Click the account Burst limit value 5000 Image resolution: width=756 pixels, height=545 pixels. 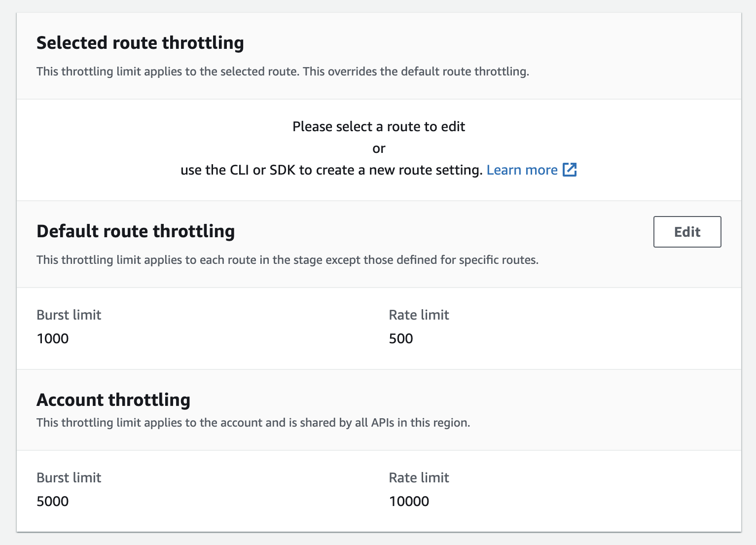(x=53, y=502)
